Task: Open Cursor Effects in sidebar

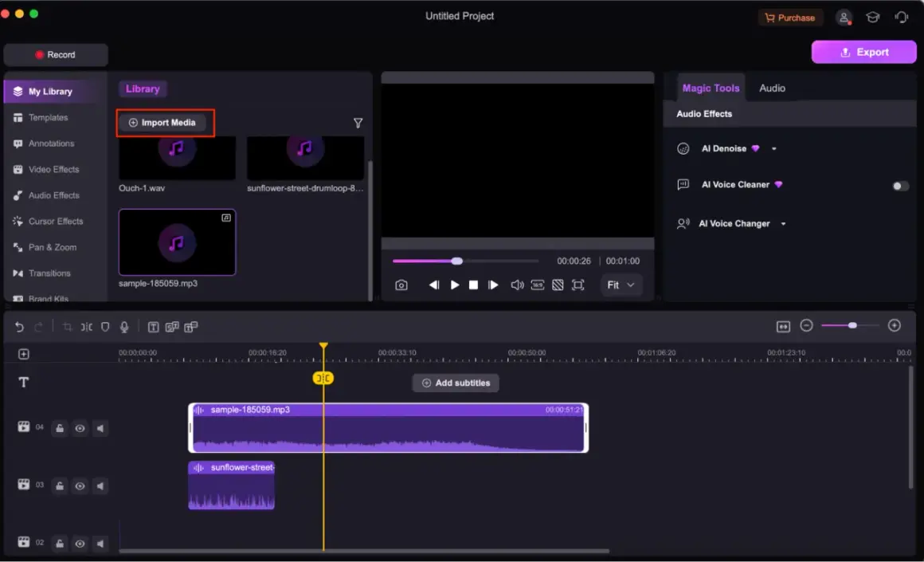Action: (55, 221)
